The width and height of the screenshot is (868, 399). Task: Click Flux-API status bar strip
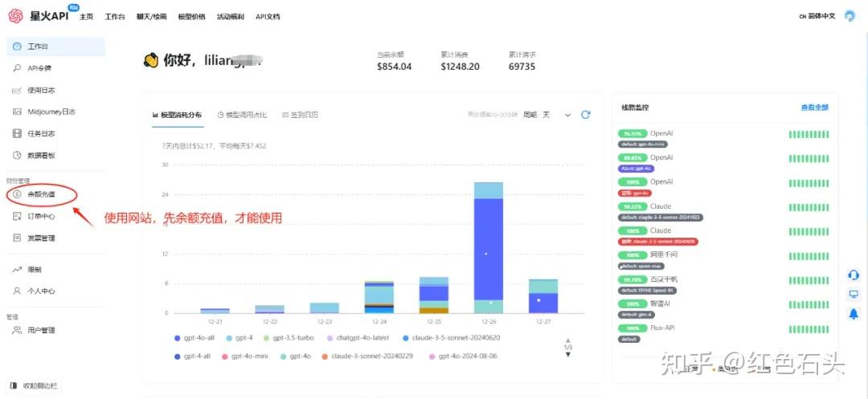pyautogui.click(x=809, y=329)
